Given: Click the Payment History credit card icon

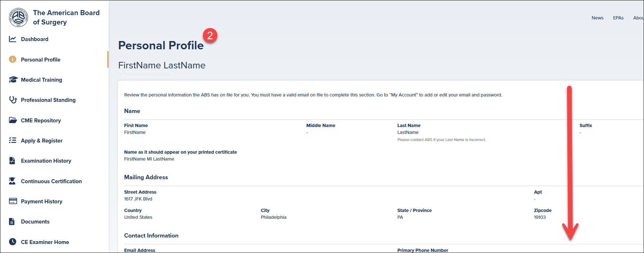Looking at the screenshot, I should click(x=13, y=201).
